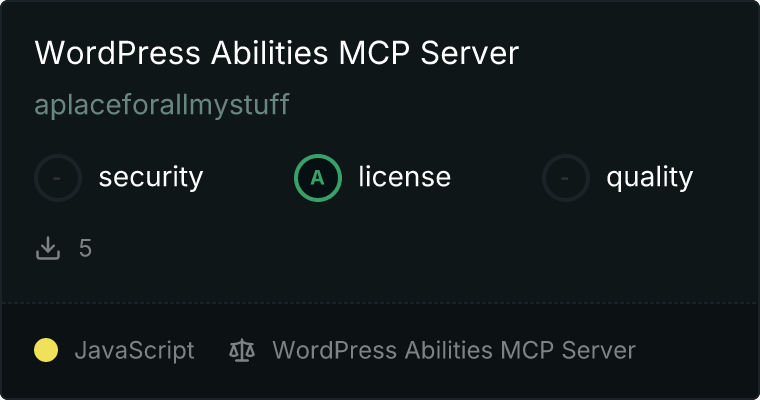
Task: Click the empty quality grade circle
Action: pos(566,178)
